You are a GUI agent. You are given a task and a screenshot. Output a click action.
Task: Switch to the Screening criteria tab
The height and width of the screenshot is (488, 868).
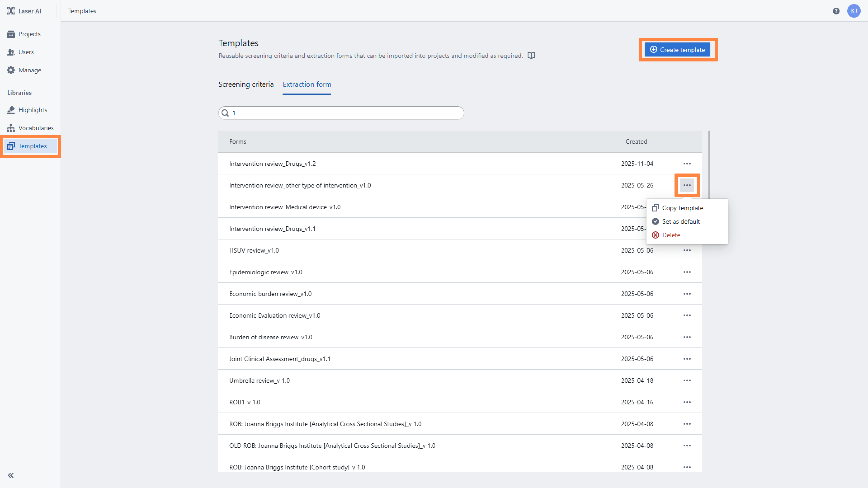246,84
